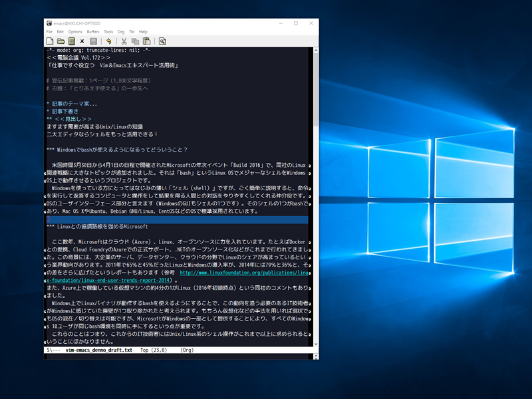Open the Options menu
532x399 pixels.
75,32
